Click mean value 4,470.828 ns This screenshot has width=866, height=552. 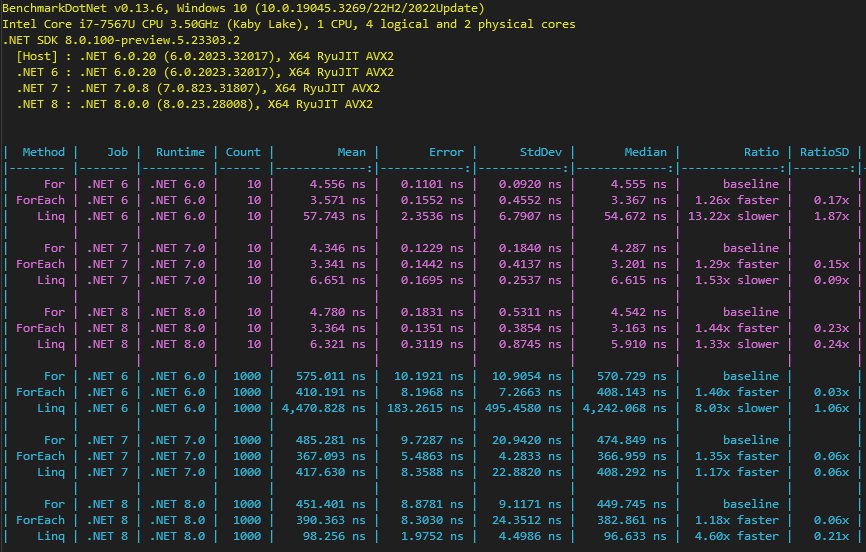point(324,408)
